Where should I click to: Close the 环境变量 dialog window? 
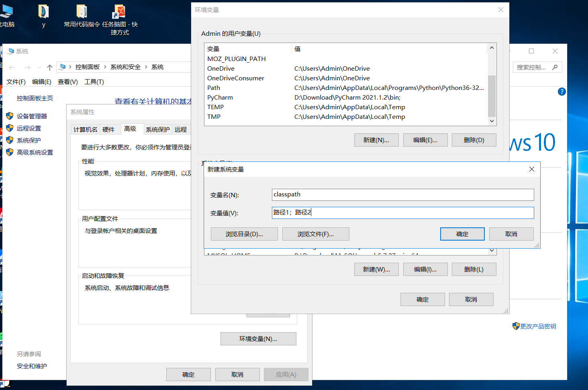[x=500, y=10]
